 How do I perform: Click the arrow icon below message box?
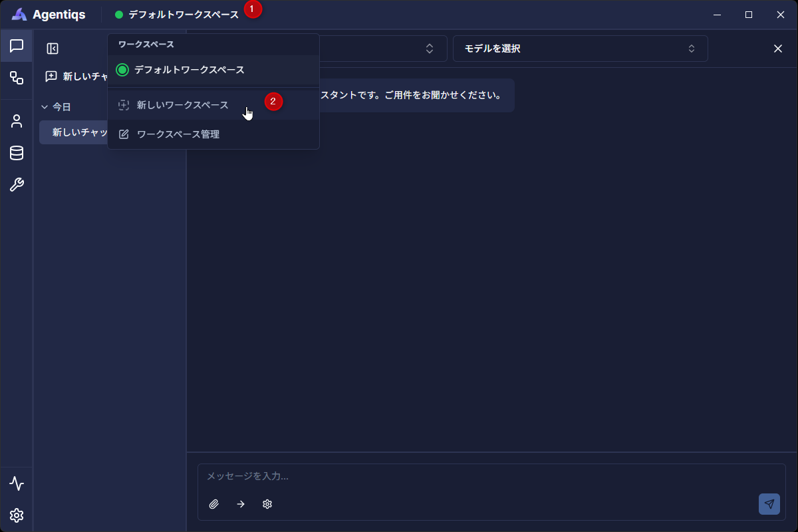click(241, 504)
